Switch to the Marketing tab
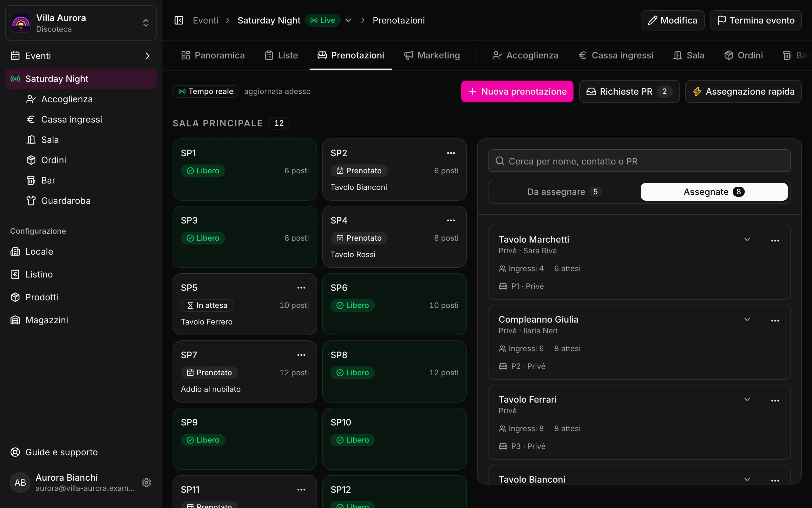812x508 pixels. click(x=432, y=55)
